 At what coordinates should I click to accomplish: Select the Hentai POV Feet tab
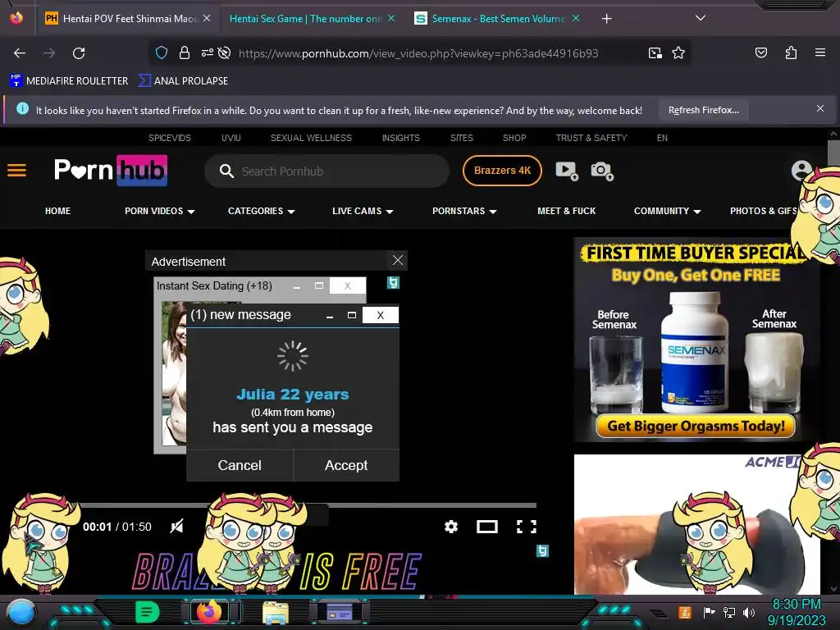[130, 19]
